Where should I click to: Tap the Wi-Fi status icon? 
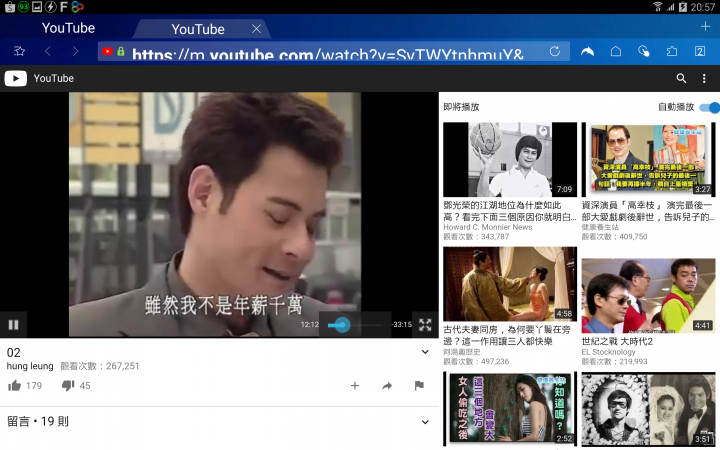658,6
